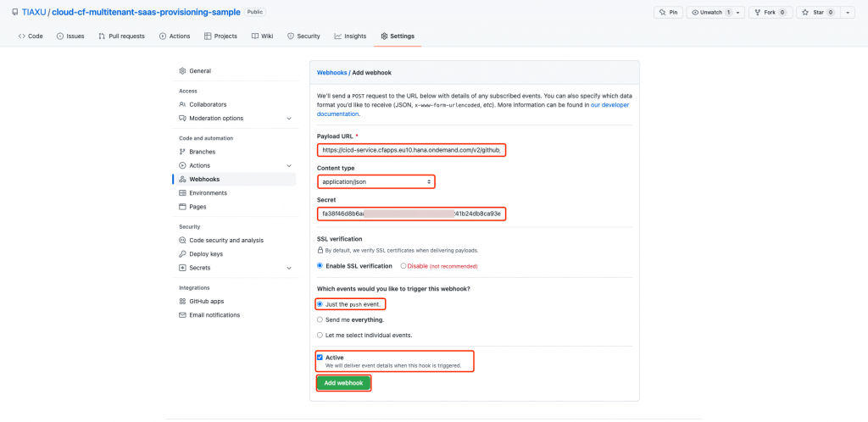Viewport: 868px width, 422px height.
Task: Click the Moderation options comment icon
Action: [183, 119]
